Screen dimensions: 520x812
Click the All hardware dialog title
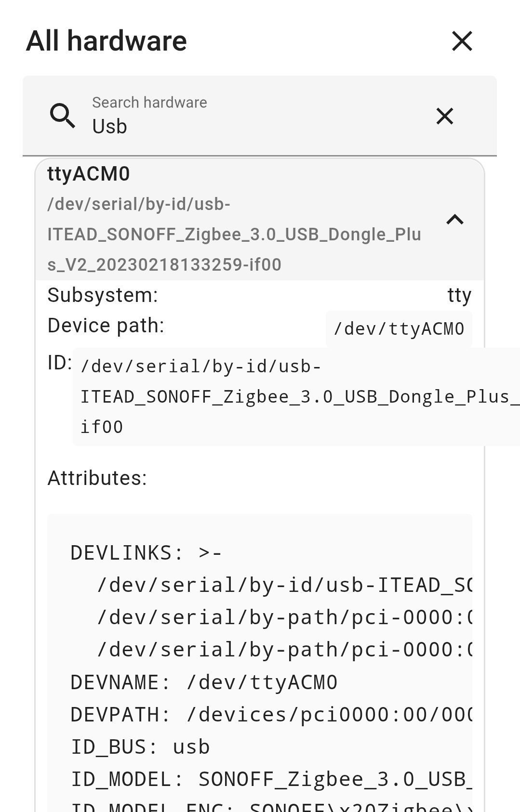pyautogui.click(x=107, y=41)
